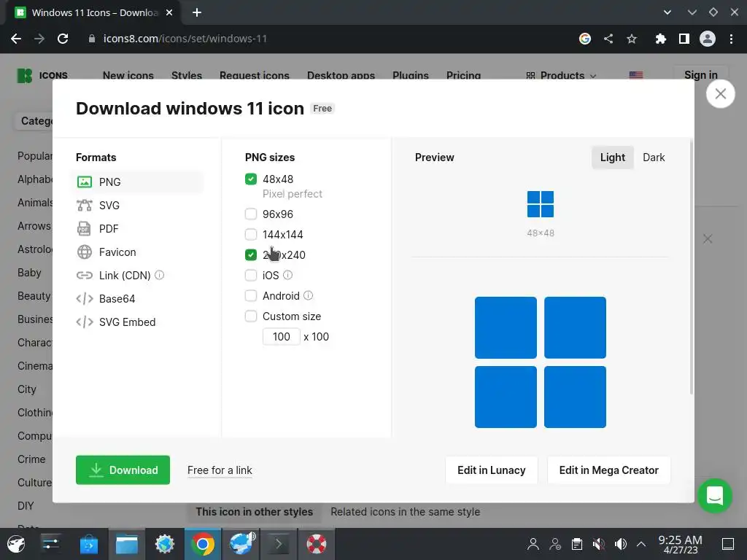
Task: Launch Chrome from the taskbar
Action: coord(203,544)
